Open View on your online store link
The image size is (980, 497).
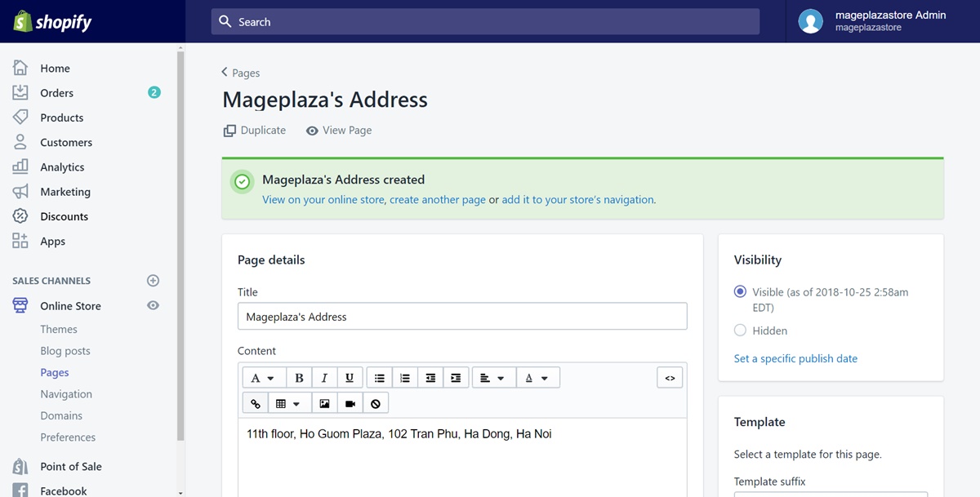323,199
